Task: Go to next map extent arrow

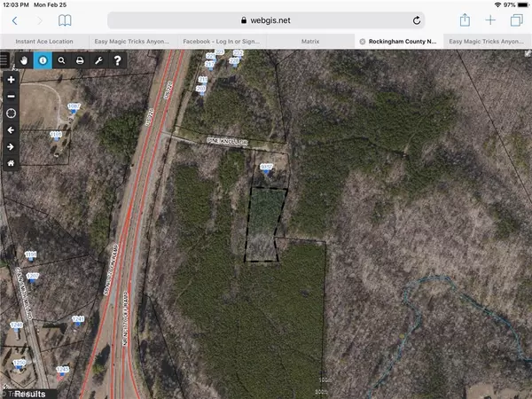Action: (11, 146)
